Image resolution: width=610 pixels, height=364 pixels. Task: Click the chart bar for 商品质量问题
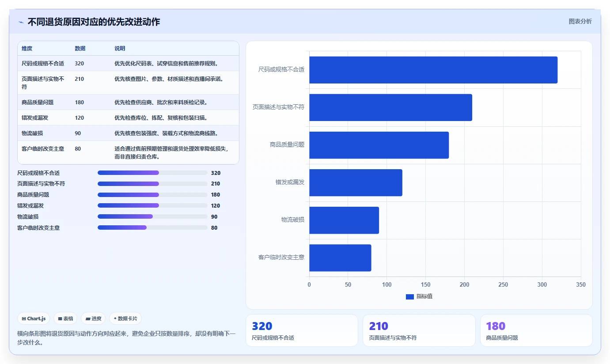379,145
